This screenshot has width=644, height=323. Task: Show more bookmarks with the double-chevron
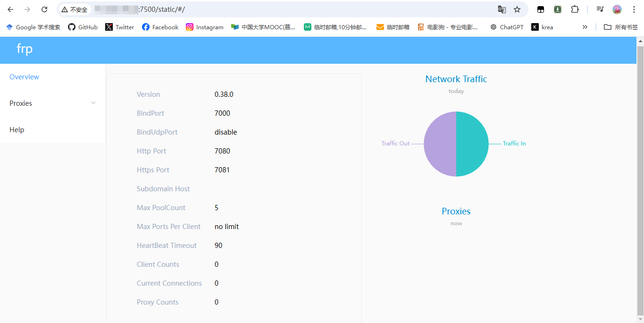(585, 27)
